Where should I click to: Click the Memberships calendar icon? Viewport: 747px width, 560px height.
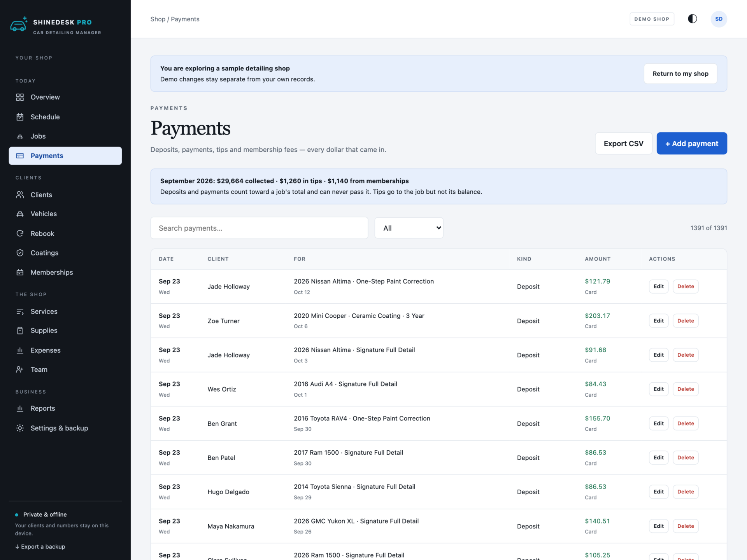[x=20, y=272]
